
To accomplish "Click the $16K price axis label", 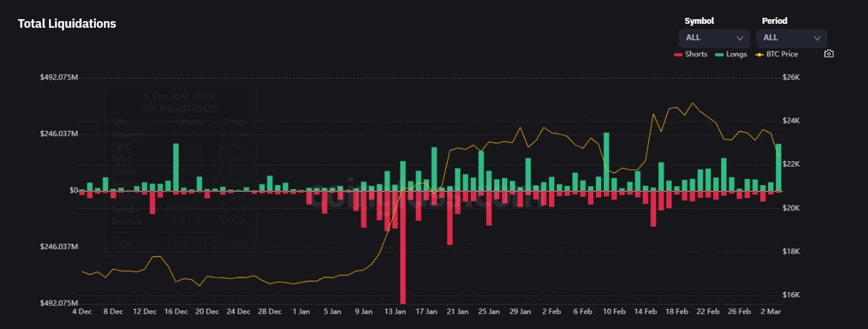I will 791,295.
